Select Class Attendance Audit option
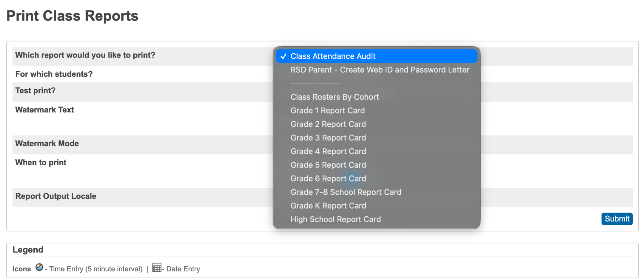This screenshot has width=644, height=278. point(376,56)
